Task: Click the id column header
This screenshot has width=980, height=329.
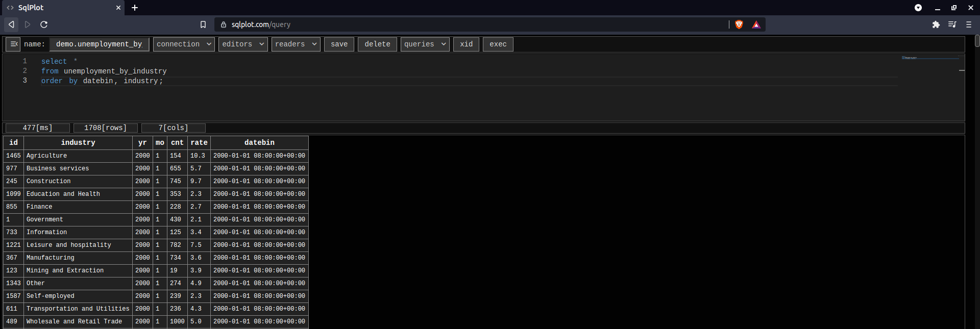Action: [13, 143]
